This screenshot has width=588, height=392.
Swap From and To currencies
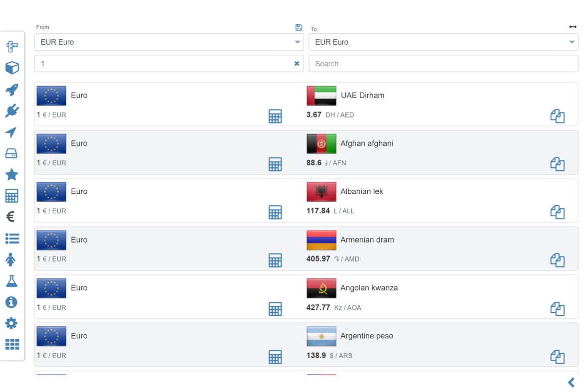pos(573,27)
